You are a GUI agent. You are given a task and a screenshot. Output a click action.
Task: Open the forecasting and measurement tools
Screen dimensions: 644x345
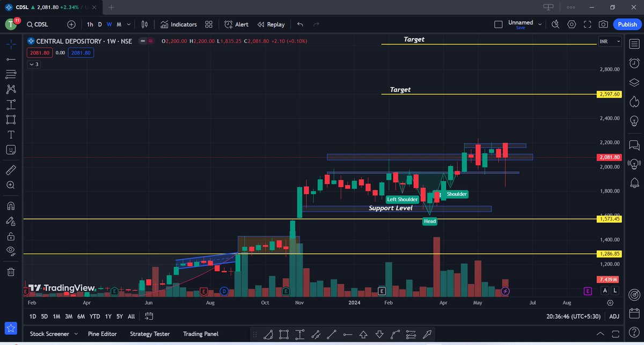11,104
